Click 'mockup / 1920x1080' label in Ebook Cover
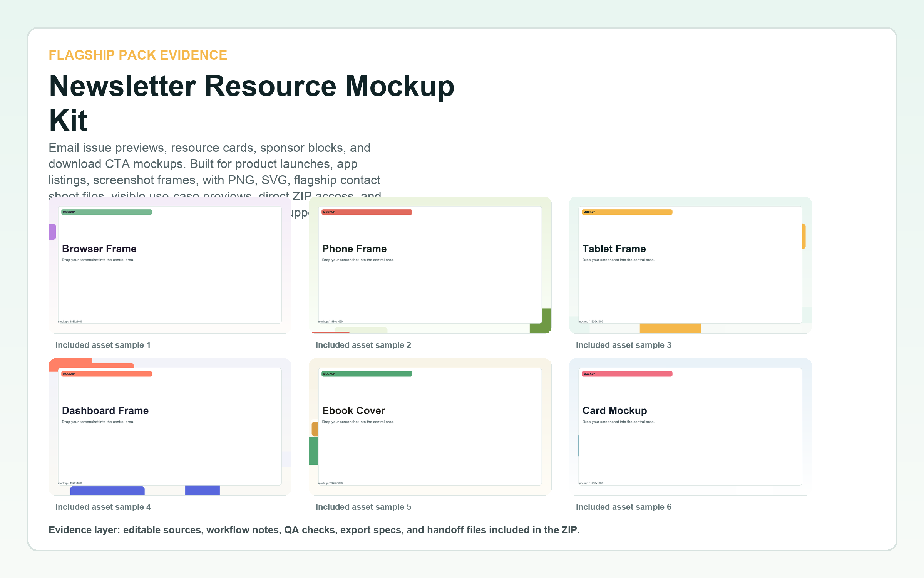Image resolution: width=924 pixels, height=578 pixels. (x=330, y=483)
